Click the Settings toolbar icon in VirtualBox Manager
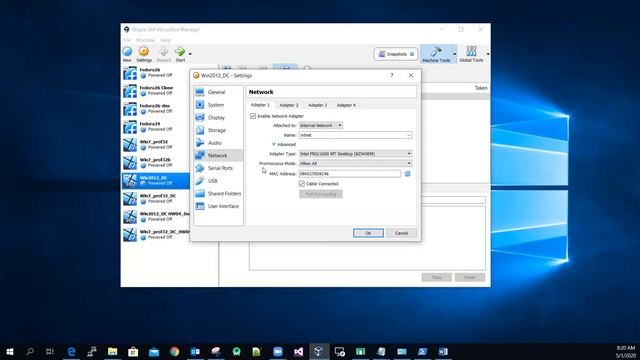Viewport: 640px width, 360px height. tap(144, 54)
